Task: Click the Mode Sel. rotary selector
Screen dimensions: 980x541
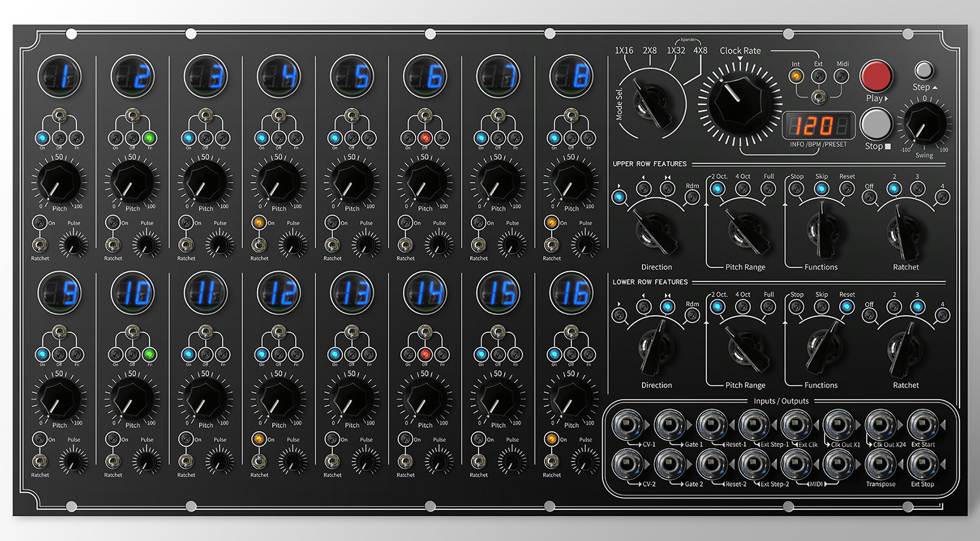Action: (651, 104)
